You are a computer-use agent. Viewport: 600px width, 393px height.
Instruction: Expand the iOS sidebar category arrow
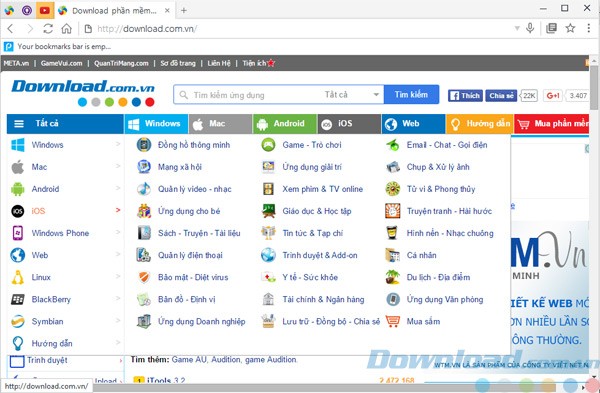coord(118,210)
